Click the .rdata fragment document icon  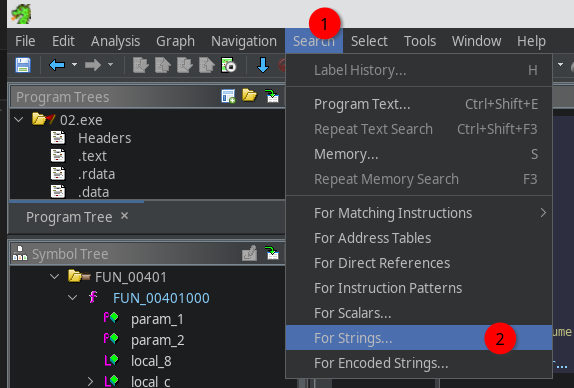point(58,174)
